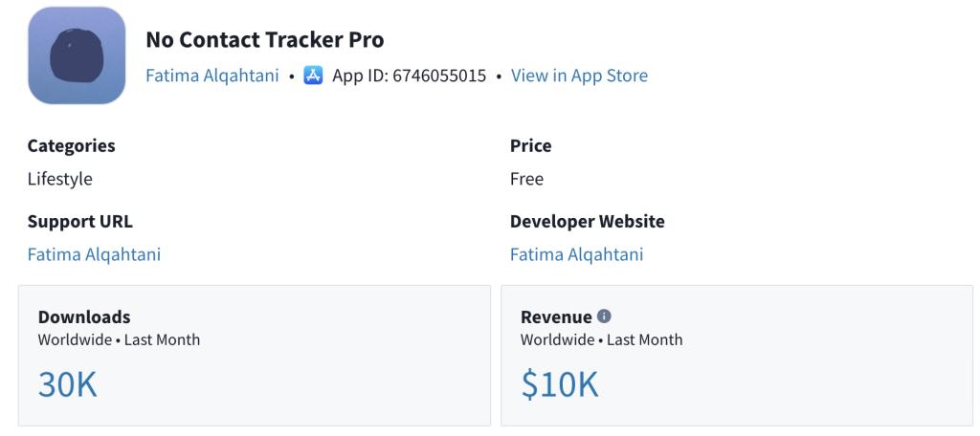Click the $10K revenue figure
The height and width of the screenshot is (436, 980).
pyautogui.click(x=559, y=383)
